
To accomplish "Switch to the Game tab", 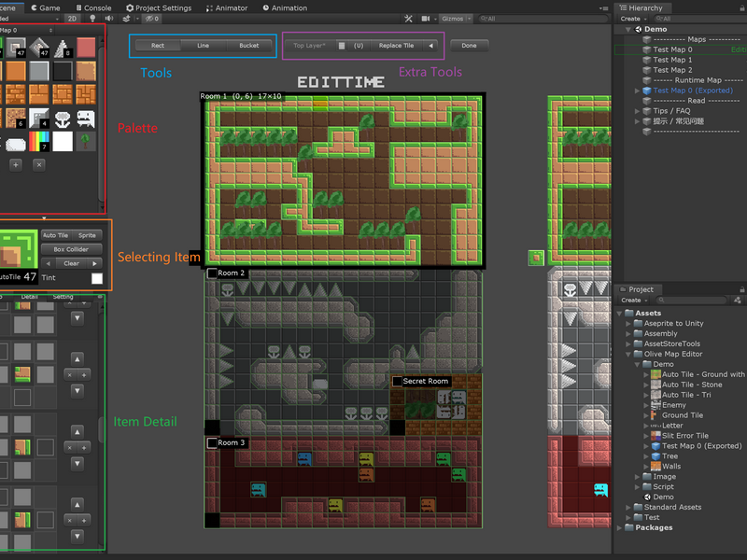I will click(46, 8).
